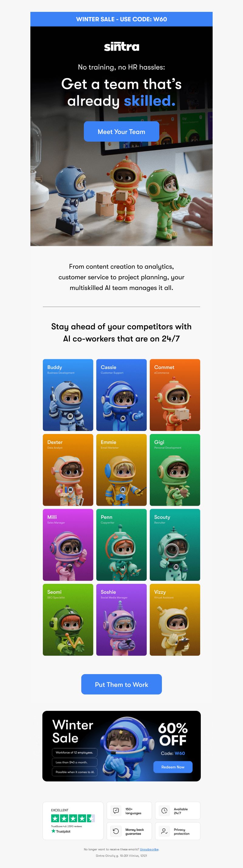
Task: Click the 150+ languages chat icon
Action: [x=116, y=811]
